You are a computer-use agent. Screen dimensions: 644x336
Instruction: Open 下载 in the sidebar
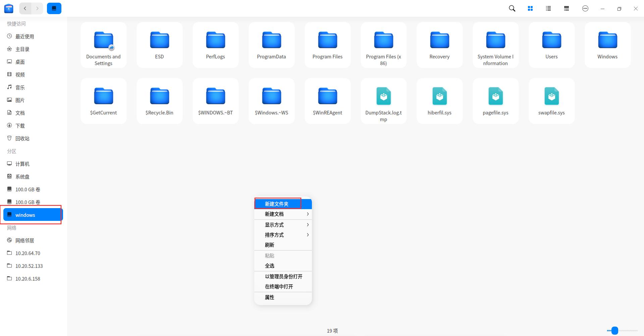[x=33, y=126]
